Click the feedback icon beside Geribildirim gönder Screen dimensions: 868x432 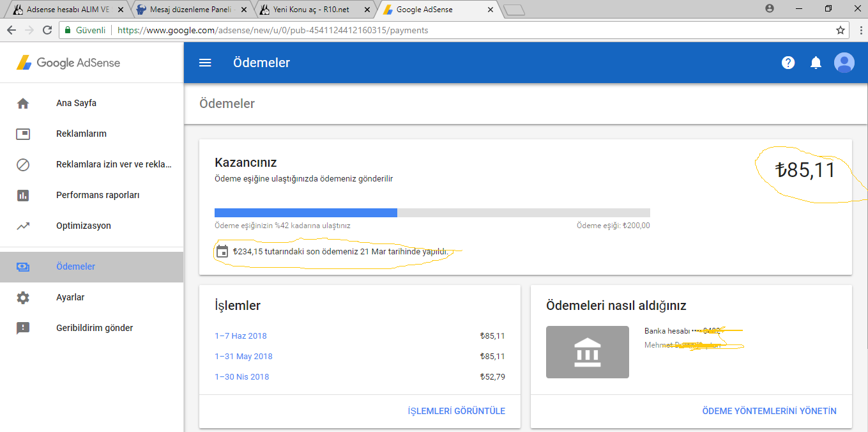coord(23,328)
